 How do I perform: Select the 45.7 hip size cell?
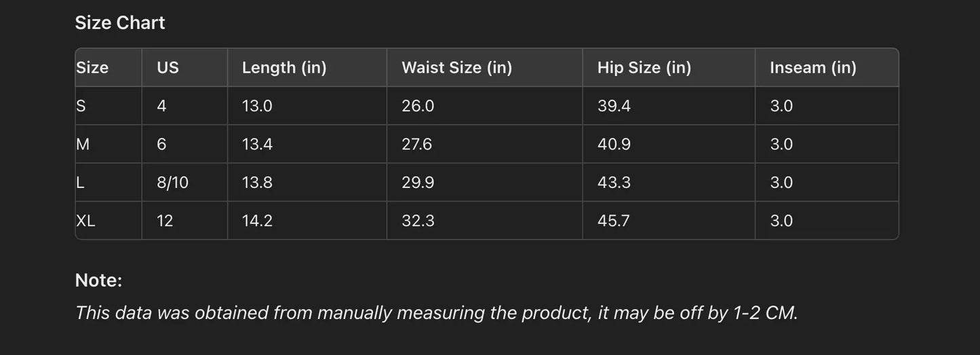614,221
